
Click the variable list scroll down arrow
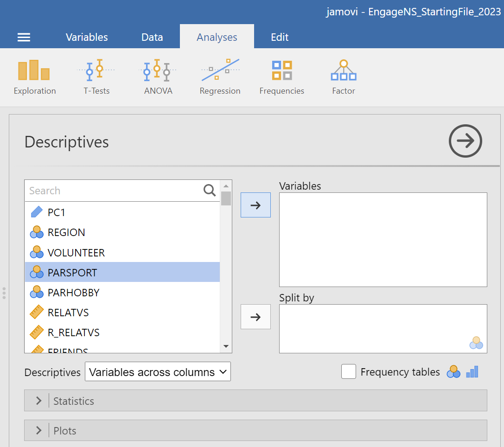click(x=226, y=346)
